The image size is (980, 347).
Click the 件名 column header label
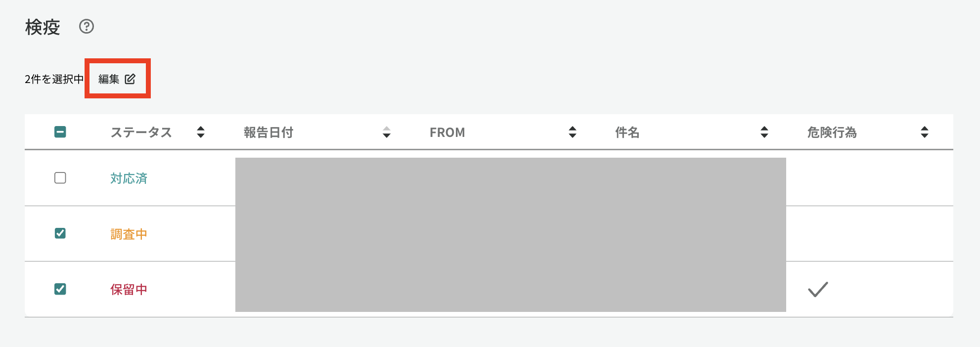(627, 132)
